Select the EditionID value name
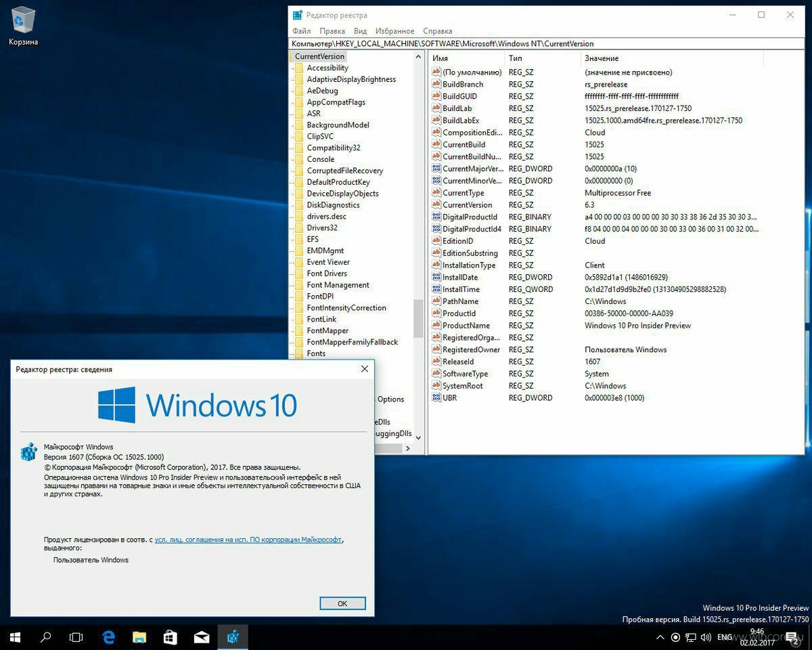 click(458, 241)
